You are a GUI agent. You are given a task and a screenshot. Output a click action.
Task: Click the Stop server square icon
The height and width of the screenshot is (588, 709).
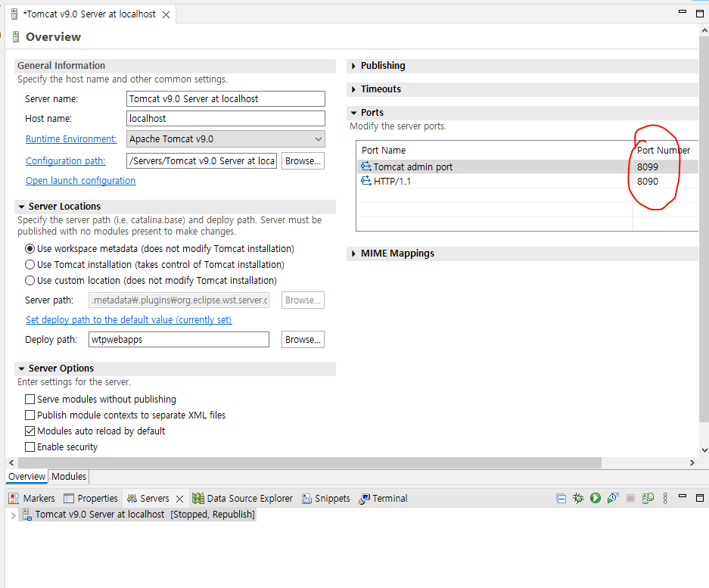(x=631, y=499)
